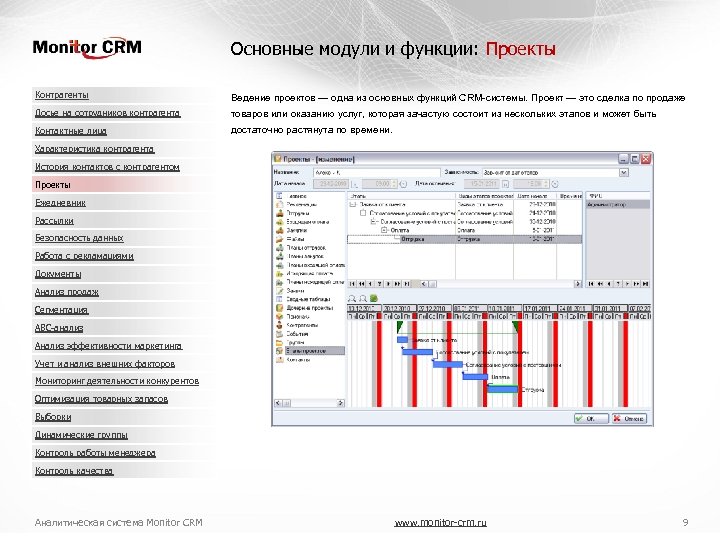
Task: Go to next record in stages navigator
Action: tap(388, 284)
